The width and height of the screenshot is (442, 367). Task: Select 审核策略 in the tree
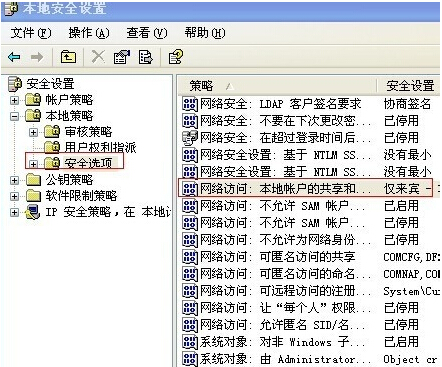(88, 132)
